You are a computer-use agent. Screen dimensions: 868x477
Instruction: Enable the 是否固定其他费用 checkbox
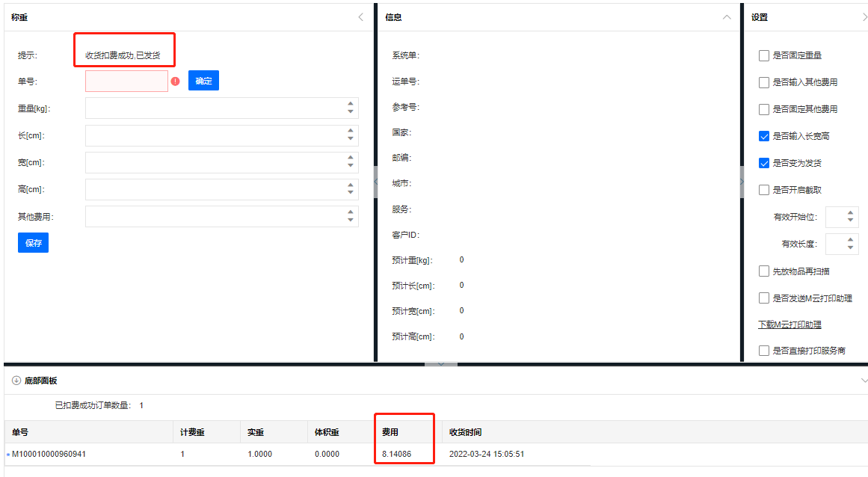coord(764,109)
